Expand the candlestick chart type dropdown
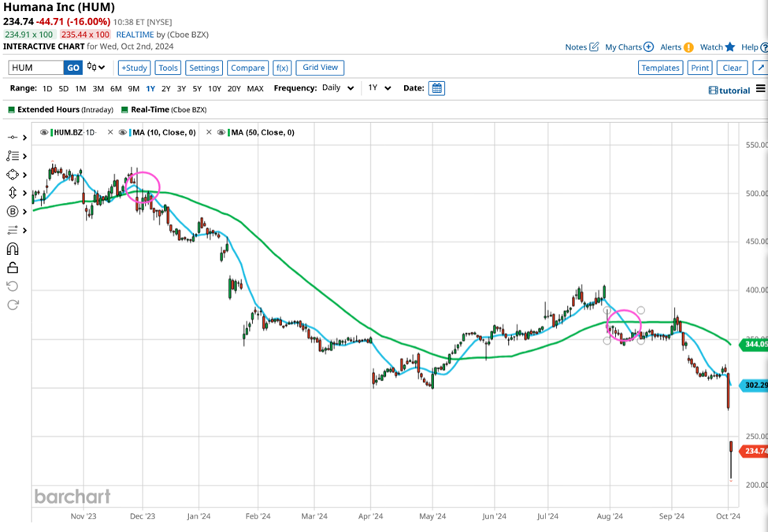The height and width of the screenshot is (532, 768). pos(97,68)
